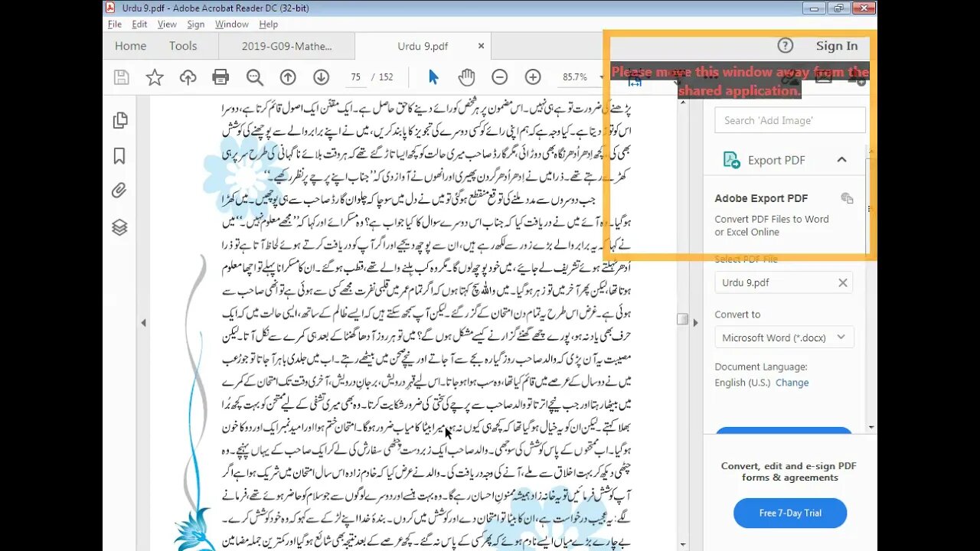Viewport: 980px width, 551px height.
Task: Expand the left navigation pane arrow
Action: 143,323
